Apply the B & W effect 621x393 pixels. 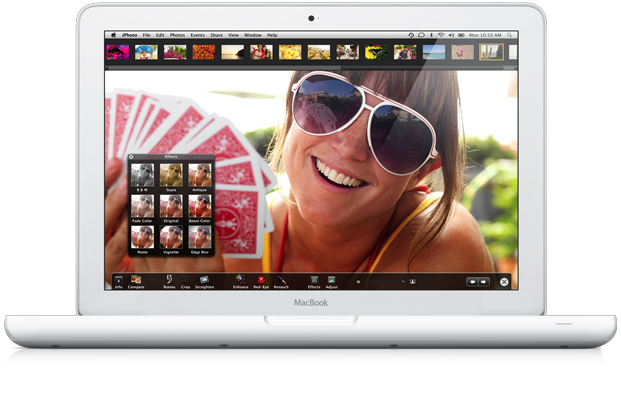click(x=143, y=177)
